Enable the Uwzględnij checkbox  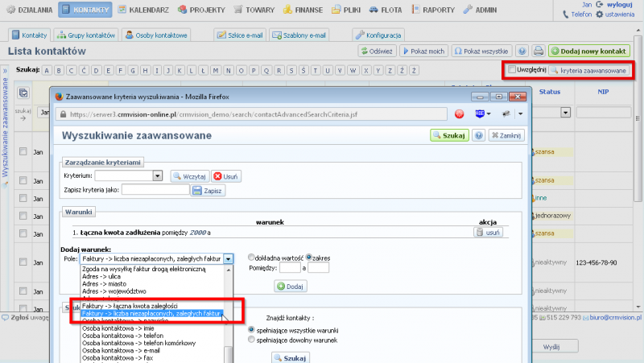(x=513, y=71)
